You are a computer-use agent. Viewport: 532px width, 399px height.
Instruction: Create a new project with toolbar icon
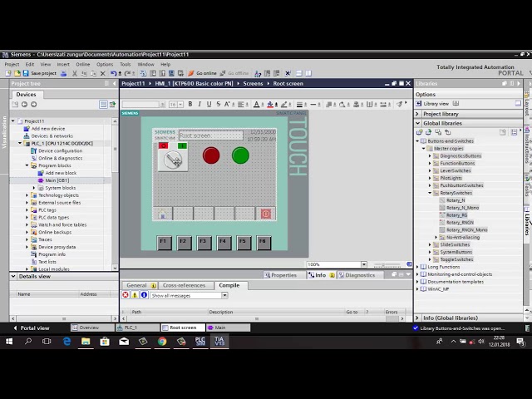tap(8, 73)
